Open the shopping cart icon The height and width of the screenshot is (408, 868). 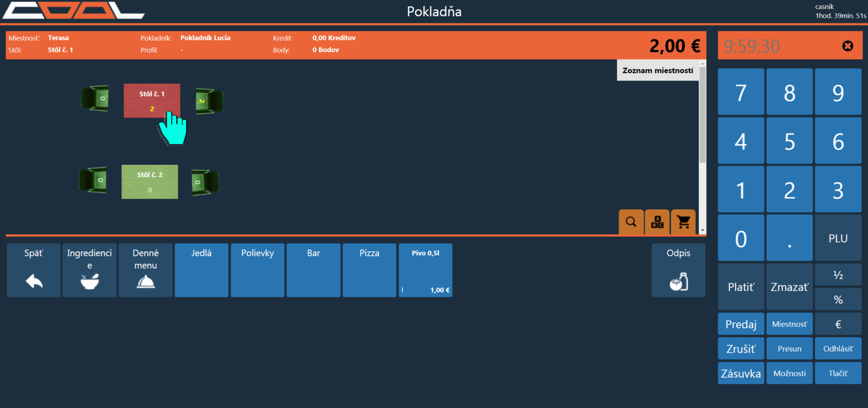tap(683, 222)
